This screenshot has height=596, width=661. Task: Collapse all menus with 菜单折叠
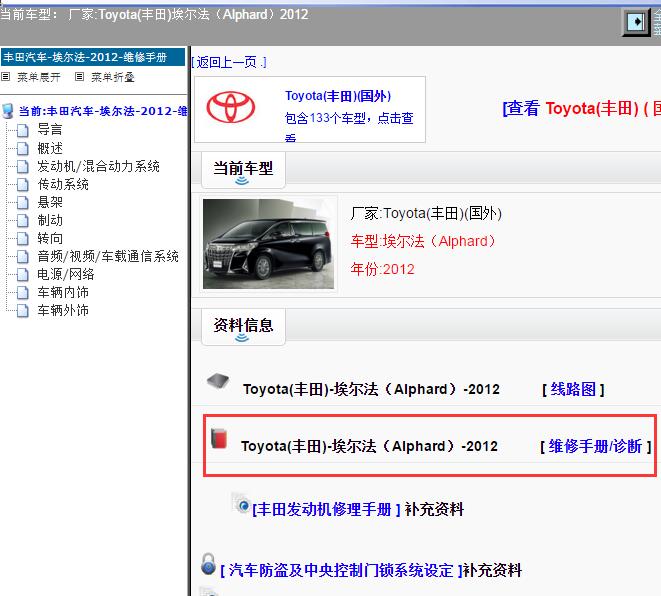(x=113, y=77)
